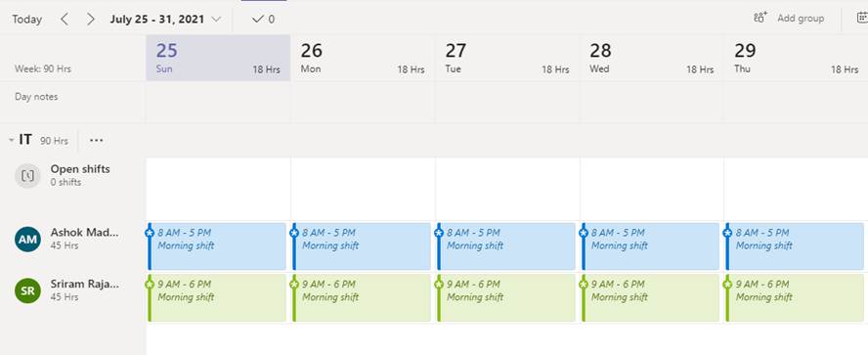Click the Add group people icon

[x=760, y=18]
